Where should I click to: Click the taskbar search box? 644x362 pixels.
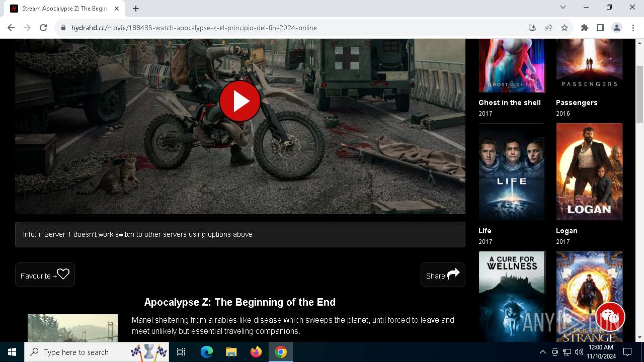coord(97,352)
